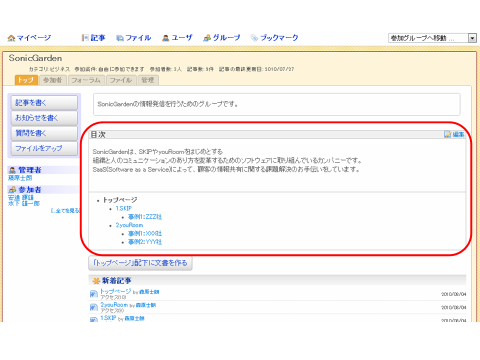Open the トップページ article in 新着記事
The height and width of the screenshot is (360, 480).
[116, 291]
